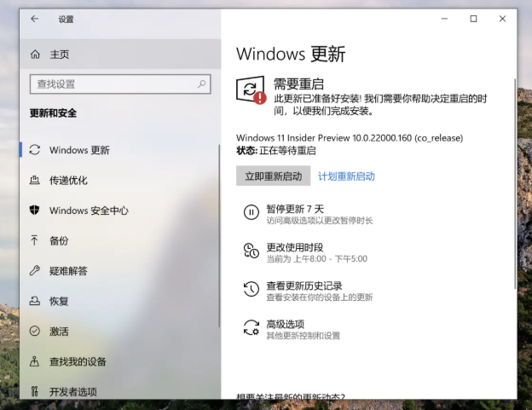The height and width of the screenshot is (410, 532).
Task: Click the 激活 checkmark circle icon
Action: pos(35,331)
